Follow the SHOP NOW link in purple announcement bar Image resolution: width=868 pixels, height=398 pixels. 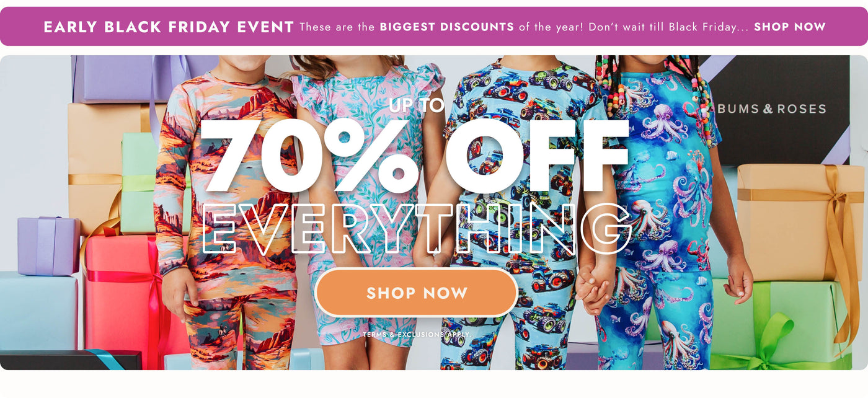tap(790, 27)
